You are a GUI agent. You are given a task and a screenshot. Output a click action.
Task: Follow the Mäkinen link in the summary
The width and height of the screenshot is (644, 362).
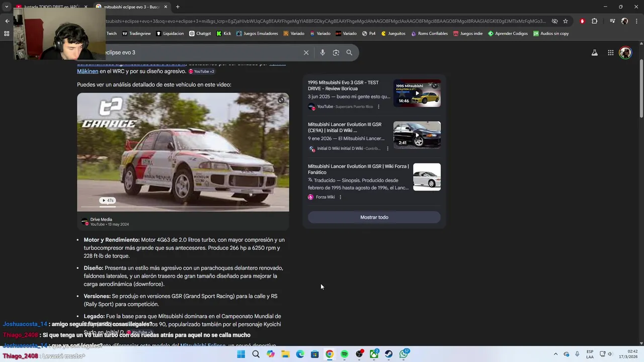click(88, 71)
